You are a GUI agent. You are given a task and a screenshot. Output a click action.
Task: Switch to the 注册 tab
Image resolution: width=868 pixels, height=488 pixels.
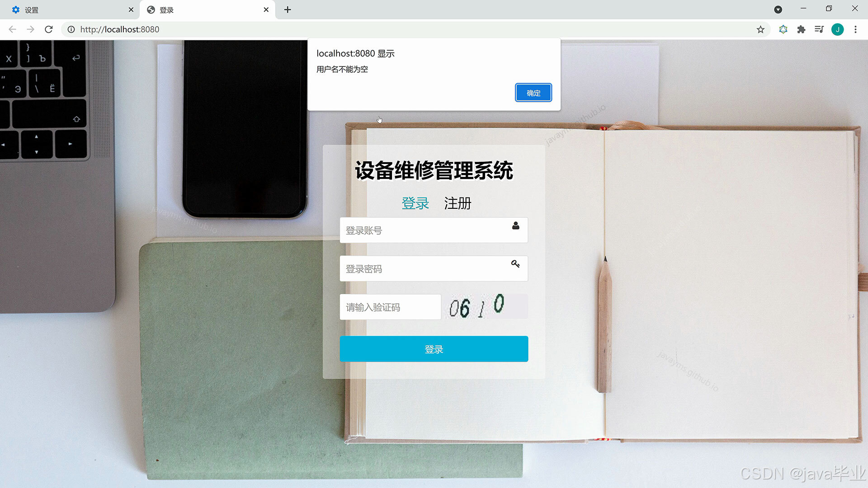click(458, 203)
